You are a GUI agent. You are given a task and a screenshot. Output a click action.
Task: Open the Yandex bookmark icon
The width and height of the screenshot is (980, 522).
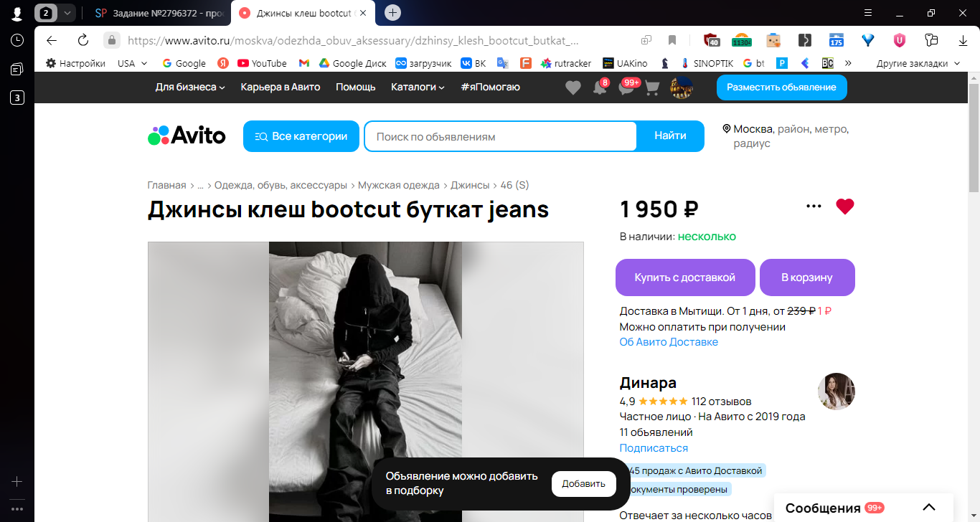click(223, 63)
